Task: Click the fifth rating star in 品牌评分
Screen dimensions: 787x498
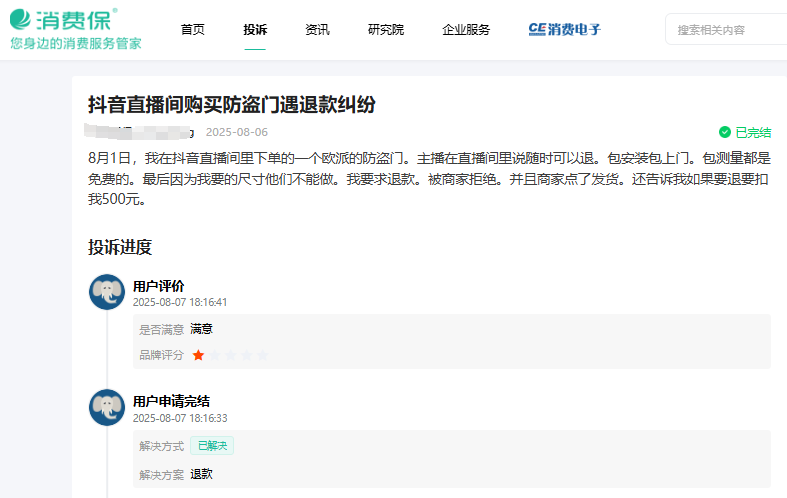Action: [263, 355]
